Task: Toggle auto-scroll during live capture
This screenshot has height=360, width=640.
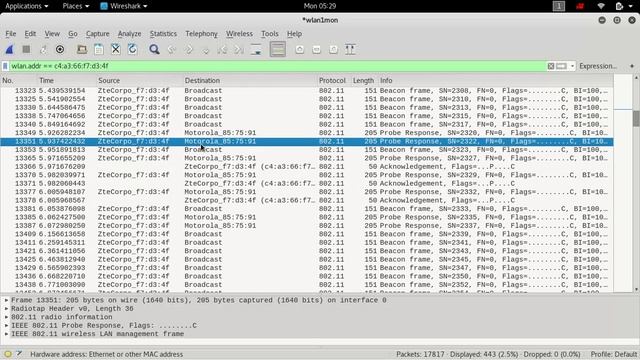Action: click(x=256, y=49)
